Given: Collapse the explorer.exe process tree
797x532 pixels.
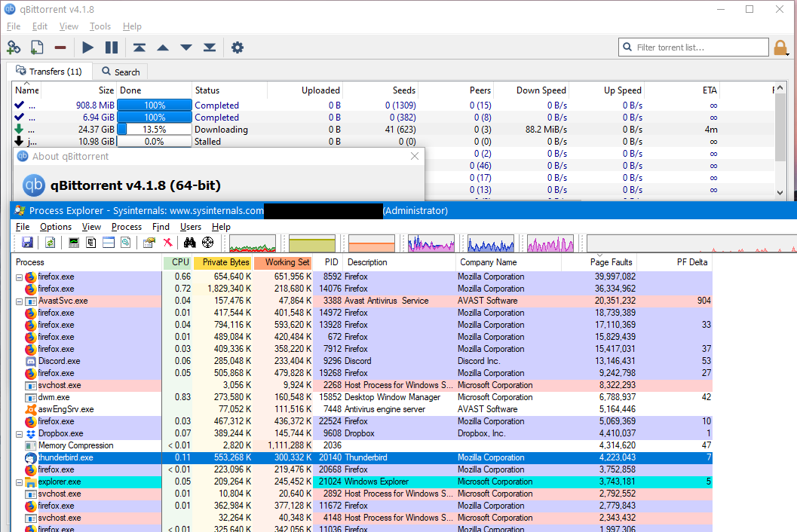Looking at the screenshot, I should click(x=19, y=483).
